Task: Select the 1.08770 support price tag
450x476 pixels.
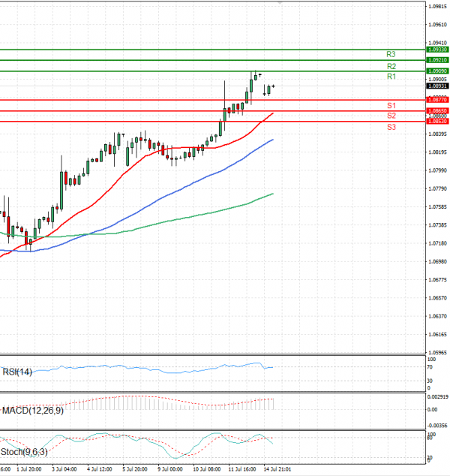Action: click(437, 100)
